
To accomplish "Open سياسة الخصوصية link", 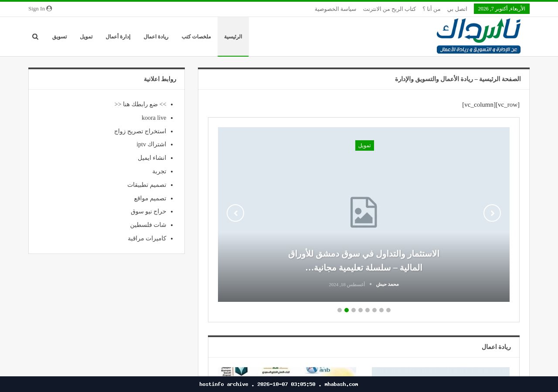I will pos(336,9).
